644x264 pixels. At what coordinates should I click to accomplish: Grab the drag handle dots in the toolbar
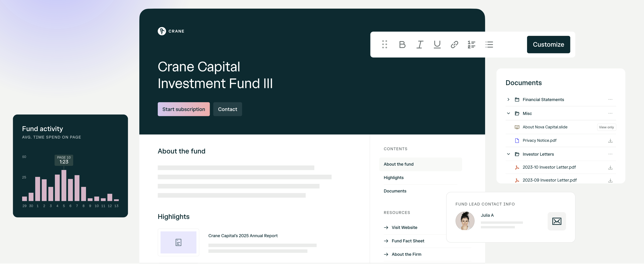(x=384, y=44)
